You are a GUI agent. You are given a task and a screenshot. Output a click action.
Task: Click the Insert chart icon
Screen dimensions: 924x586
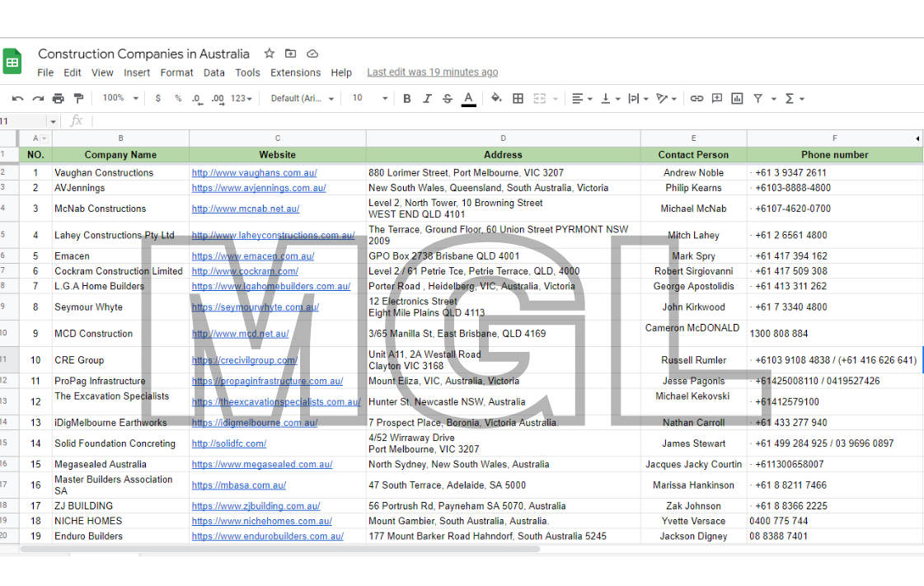pos(737,98)
